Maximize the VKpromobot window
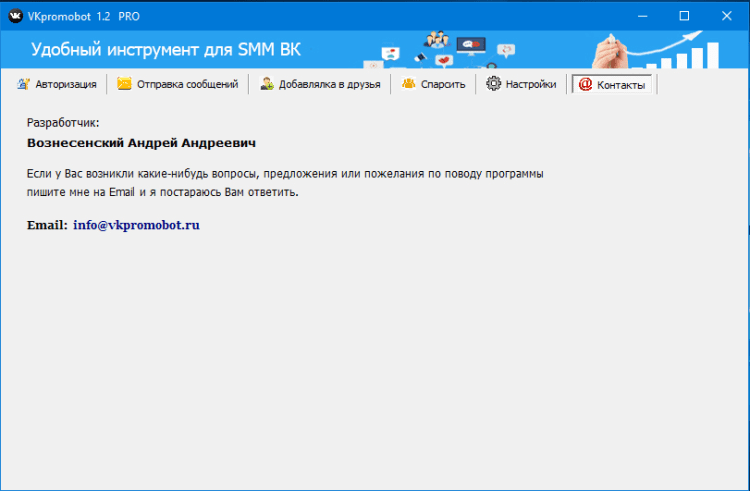Image resolution: width=750 pixels, height=491 pixels. click(x=684, y=16)
